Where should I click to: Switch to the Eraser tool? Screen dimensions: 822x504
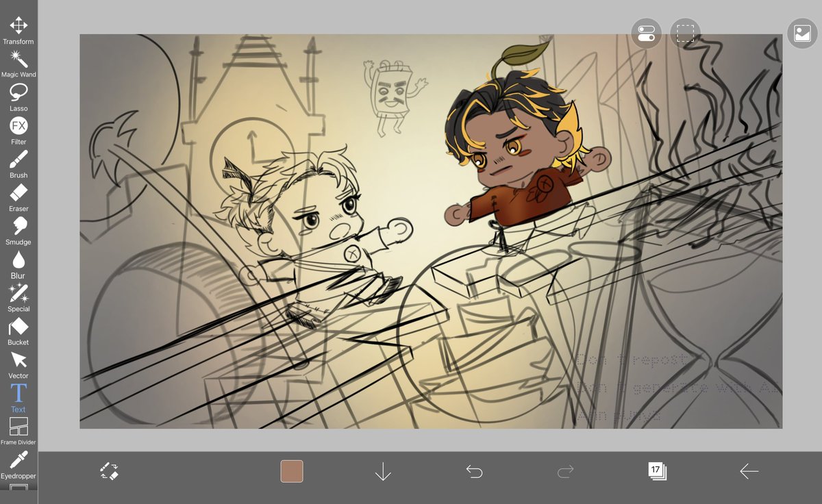click(x=18, y=198)
